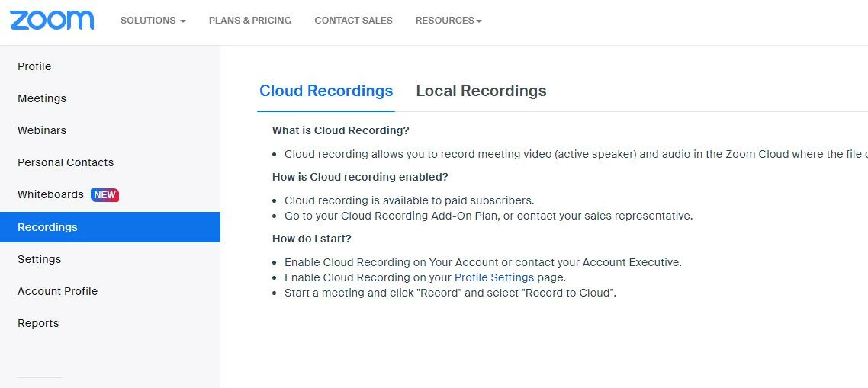Open Plans & Pricing page
Image resolution: width=868 pixels, height=388 pixels.
coord(249,21)
